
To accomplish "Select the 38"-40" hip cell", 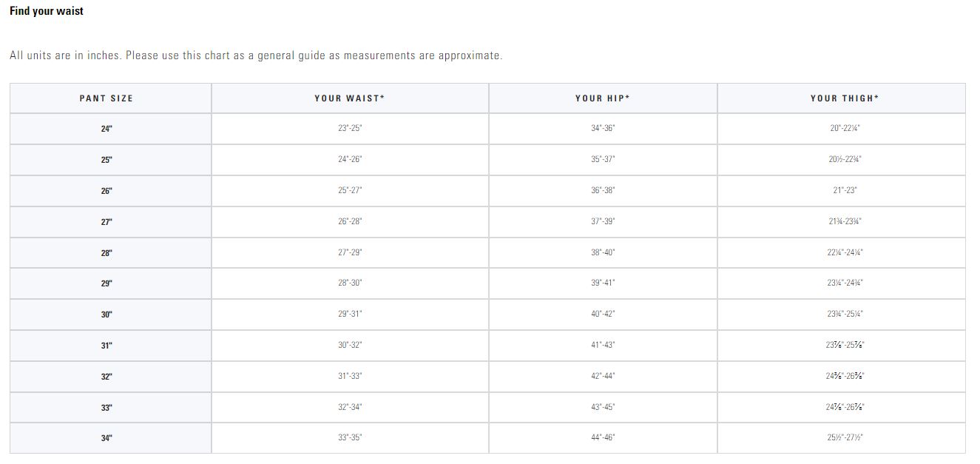I will 603,253.
